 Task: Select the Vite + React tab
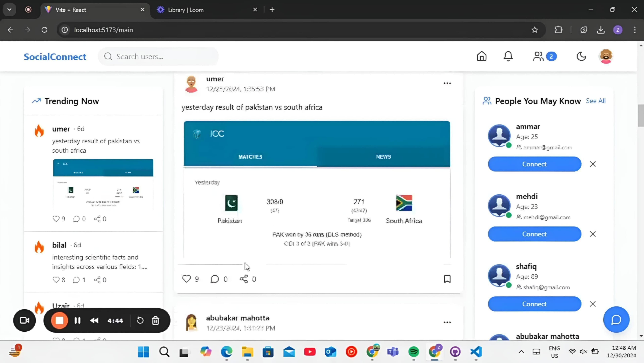[95, 10]
